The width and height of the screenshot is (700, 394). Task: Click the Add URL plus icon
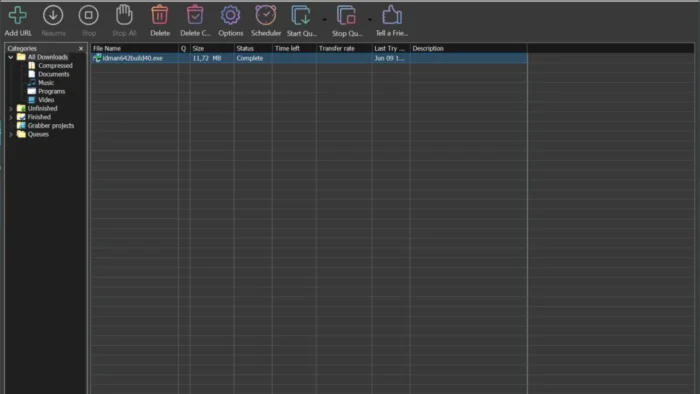click(17, 16)
